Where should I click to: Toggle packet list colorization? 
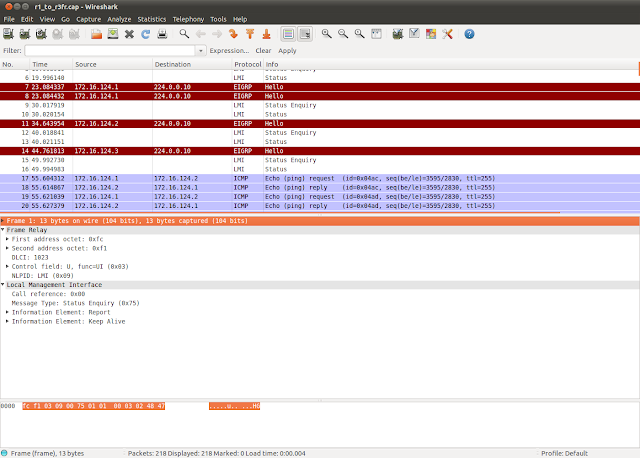[288, 34]
